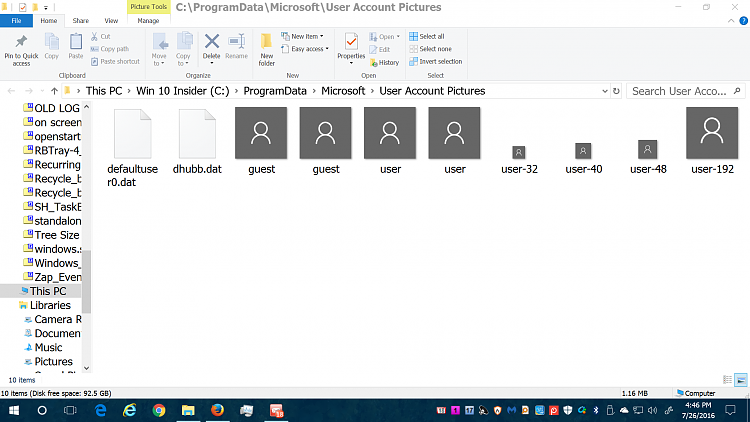Open the Move to menu
The height and width of the screenshot is (422, 750).
coord(159,50)
